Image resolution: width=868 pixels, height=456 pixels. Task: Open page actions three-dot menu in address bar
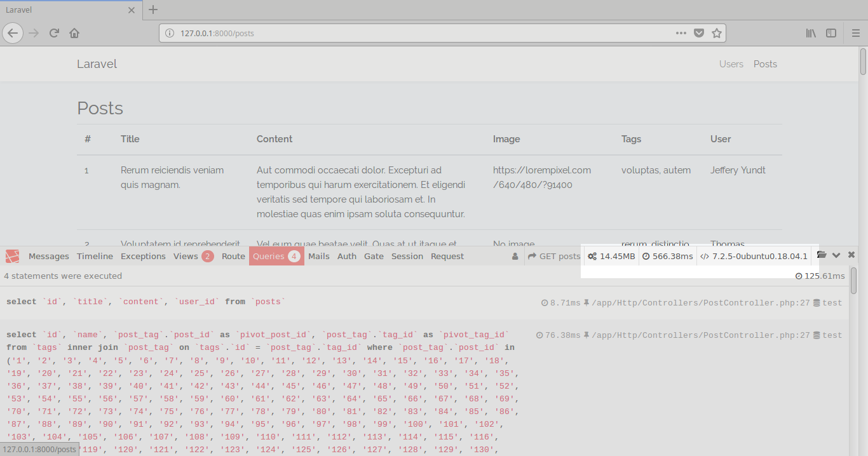coord(681,33)
